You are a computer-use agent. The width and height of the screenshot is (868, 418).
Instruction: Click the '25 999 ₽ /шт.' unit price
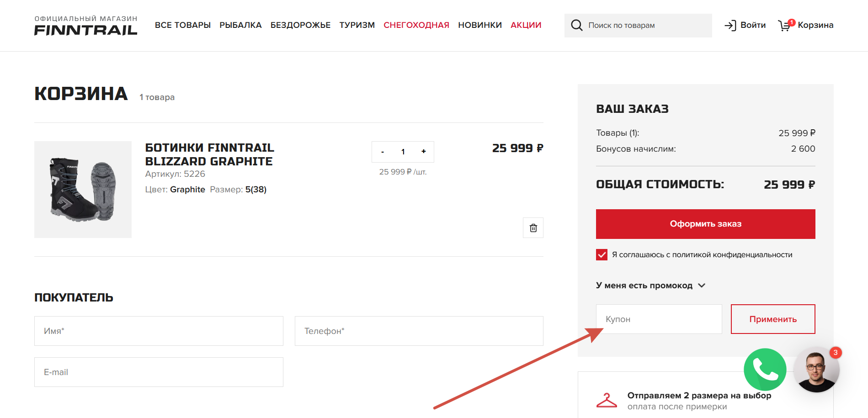click(403, 172)
